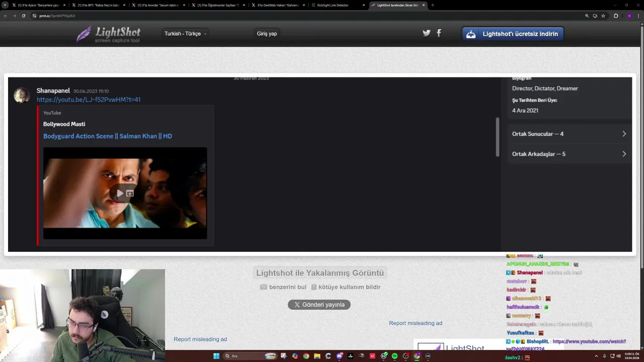Switch to the "X'te BPT" tab
The height and width of the screenshot is (362, 644).
[x=98, y=5]
